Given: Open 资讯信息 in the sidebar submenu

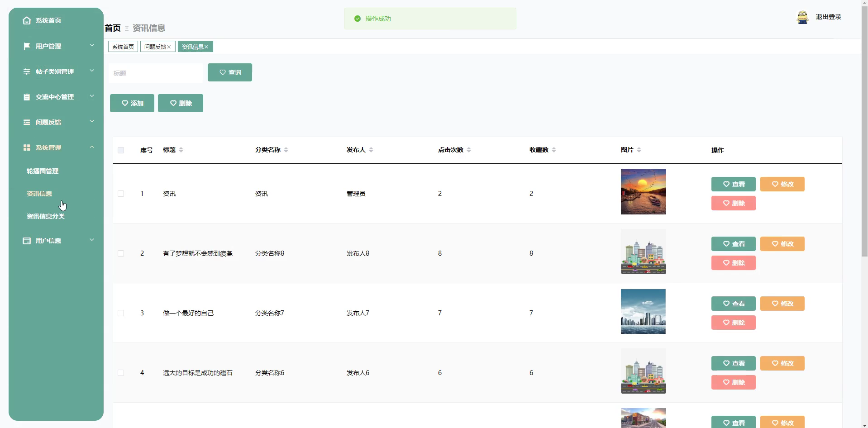Looking at the screenshot, I should (39, 194).
